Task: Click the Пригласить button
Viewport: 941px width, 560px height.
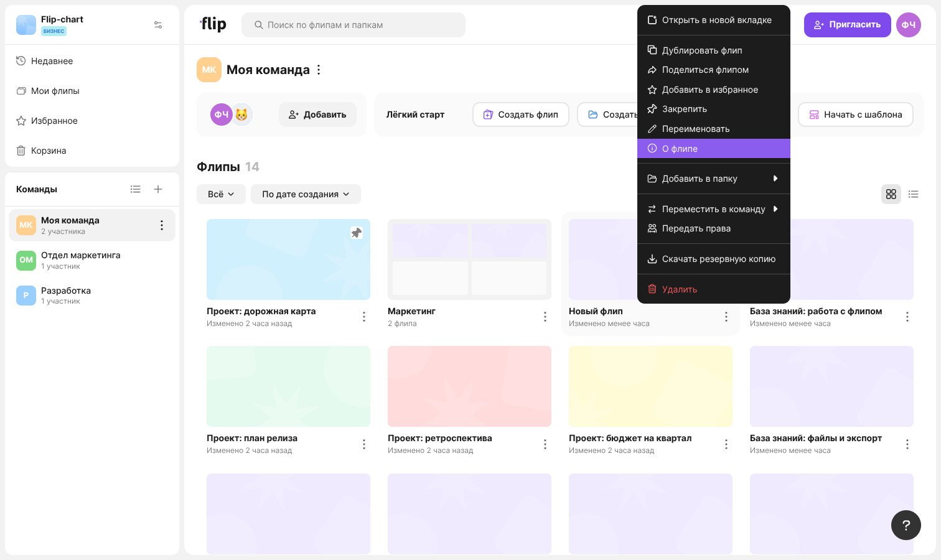Action: click(848, 25)
